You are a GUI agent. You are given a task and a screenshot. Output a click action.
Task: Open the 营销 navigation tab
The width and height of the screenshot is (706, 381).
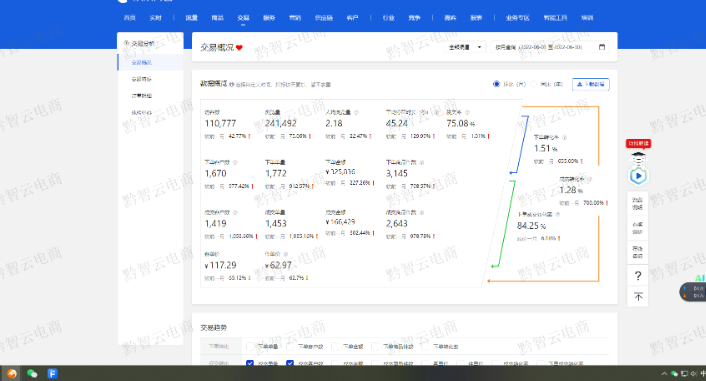[295, 18]
